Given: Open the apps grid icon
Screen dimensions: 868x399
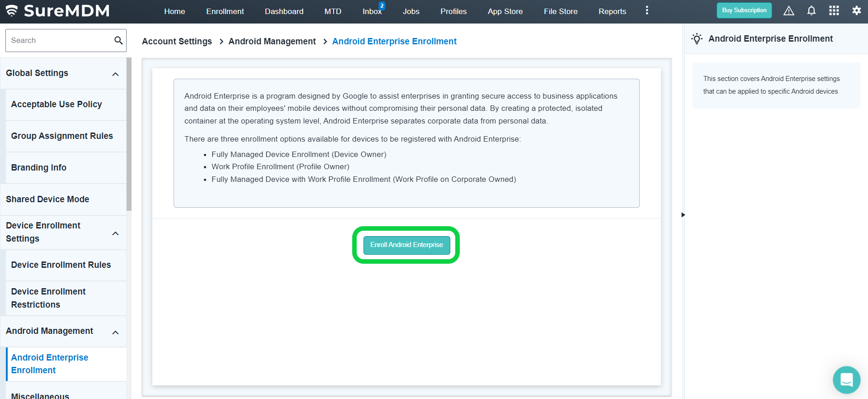Looking at the screenshot, I should click(x=834, y=11).
